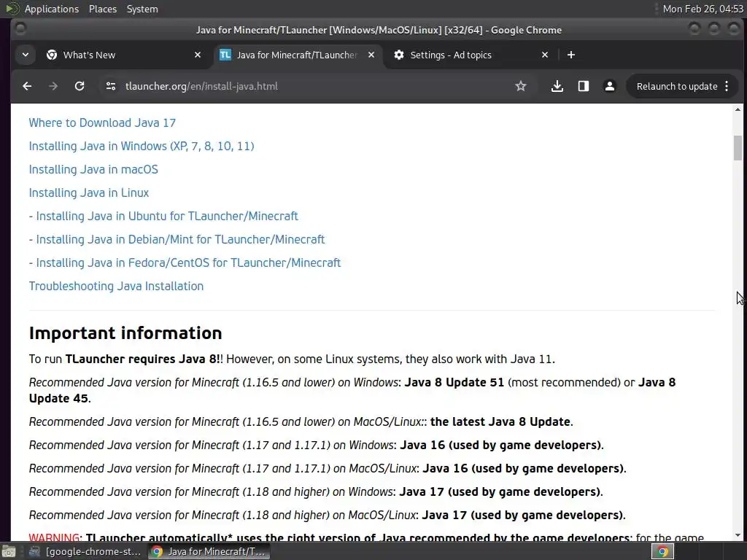The height and width of the screenshot is (560, 747).
Task: Bookmark this page with the star
Action: [x=521, y=86]
